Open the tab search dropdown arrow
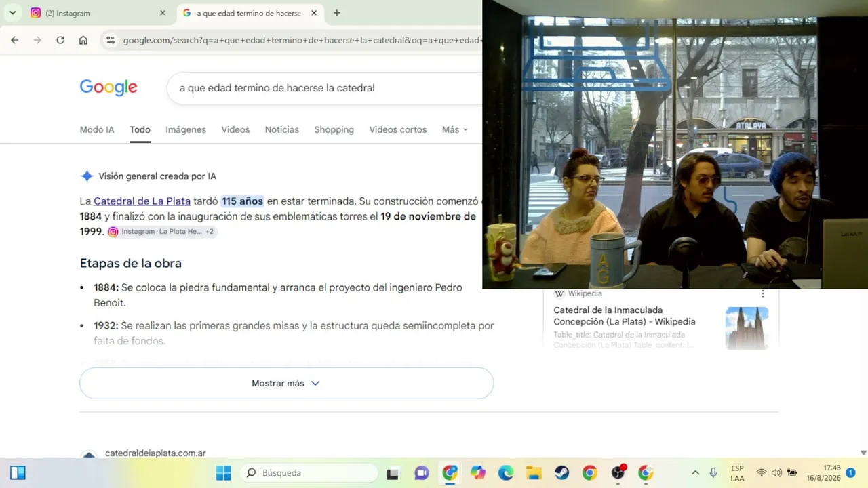The image size is (868, 488). (x=13, y=13)
